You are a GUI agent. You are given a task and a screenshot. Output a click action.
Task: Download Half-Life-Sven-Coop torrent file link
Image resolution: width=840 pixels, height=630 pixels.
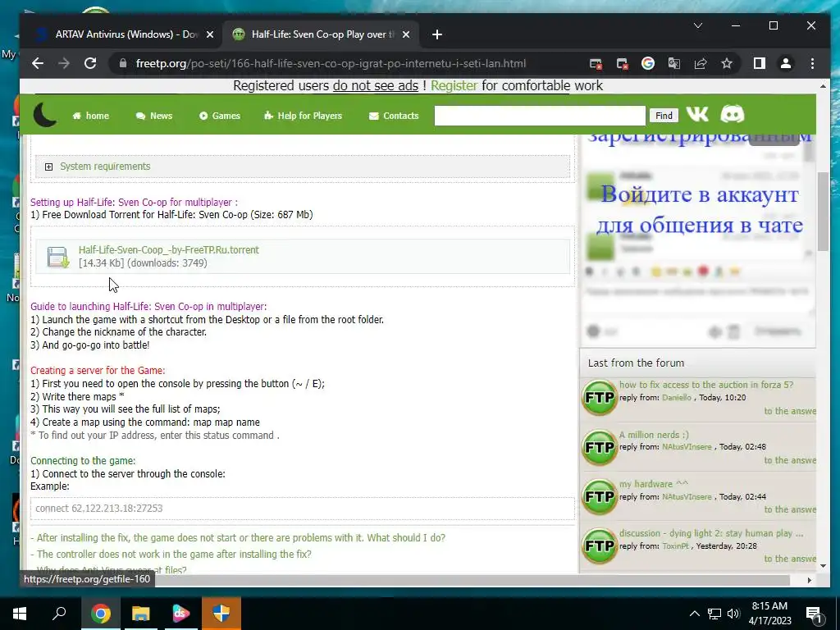pyautogui.click(x=169, y=249)
